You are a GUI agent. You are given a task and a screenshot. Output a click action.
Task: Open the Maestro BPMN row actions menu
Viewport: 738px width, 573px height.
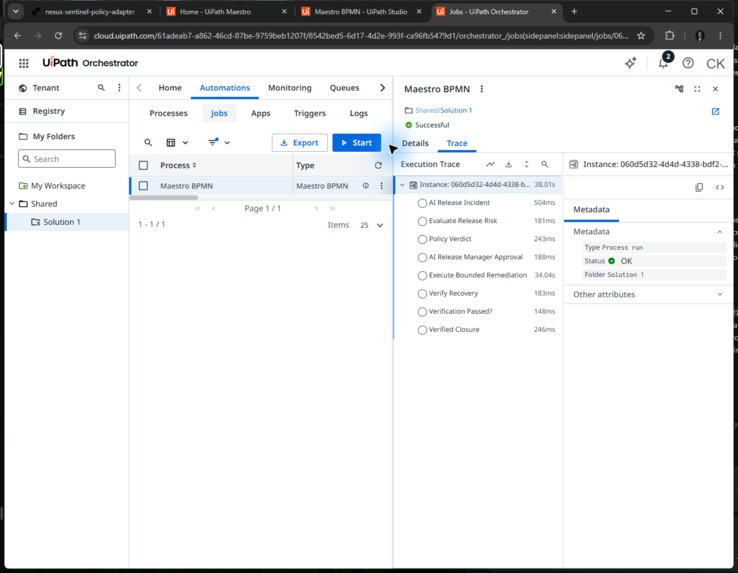point(381,186)
